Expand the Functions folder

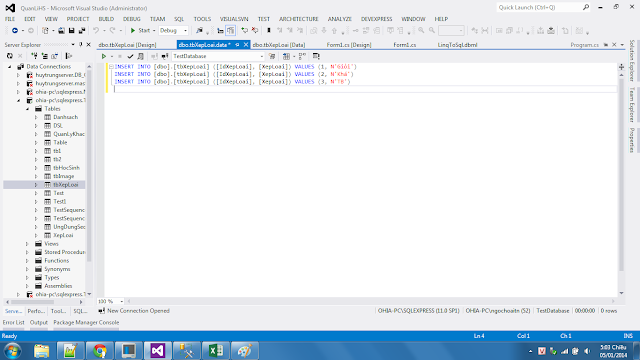pyautogui.click(x=27, y=261)
